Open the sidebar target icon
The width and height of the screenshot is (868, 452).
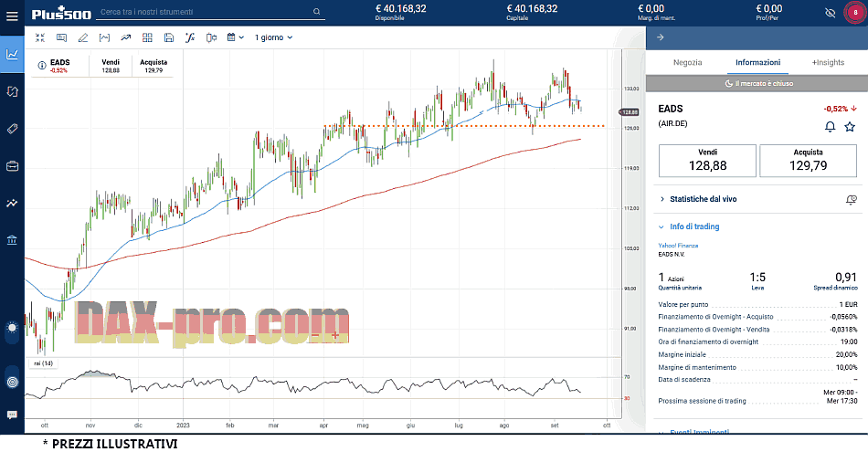coord(12,382)
